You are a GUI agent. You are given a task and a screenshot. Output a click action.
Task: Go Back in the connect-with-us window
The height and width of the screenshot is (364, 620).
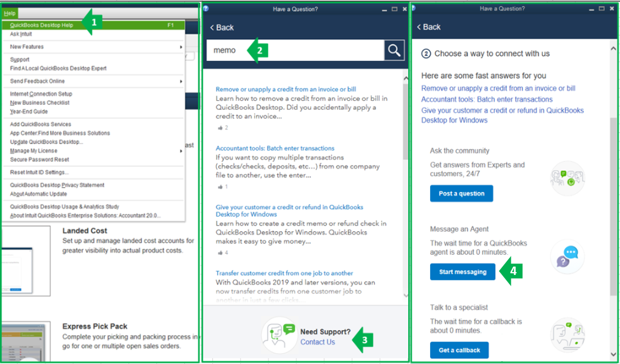coord(429,27)
